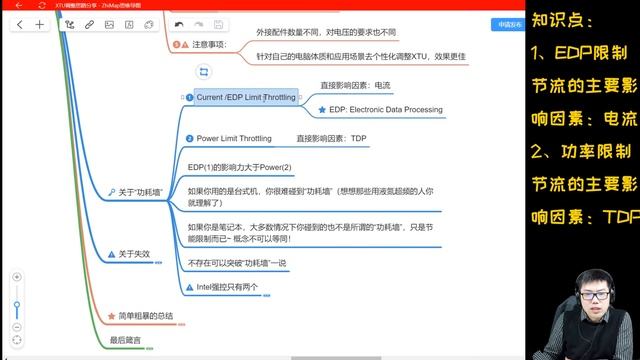
Task: Click priority 1 marker on Current/EDP node
Action: (189, 98)
